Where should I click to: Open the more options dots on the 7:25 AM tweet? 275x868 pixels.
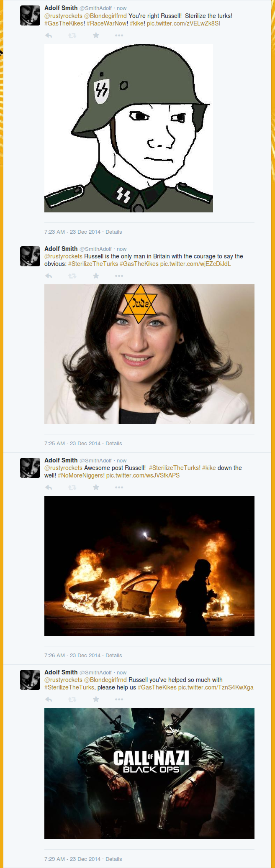pyautogui.click(x=119, y=276)
